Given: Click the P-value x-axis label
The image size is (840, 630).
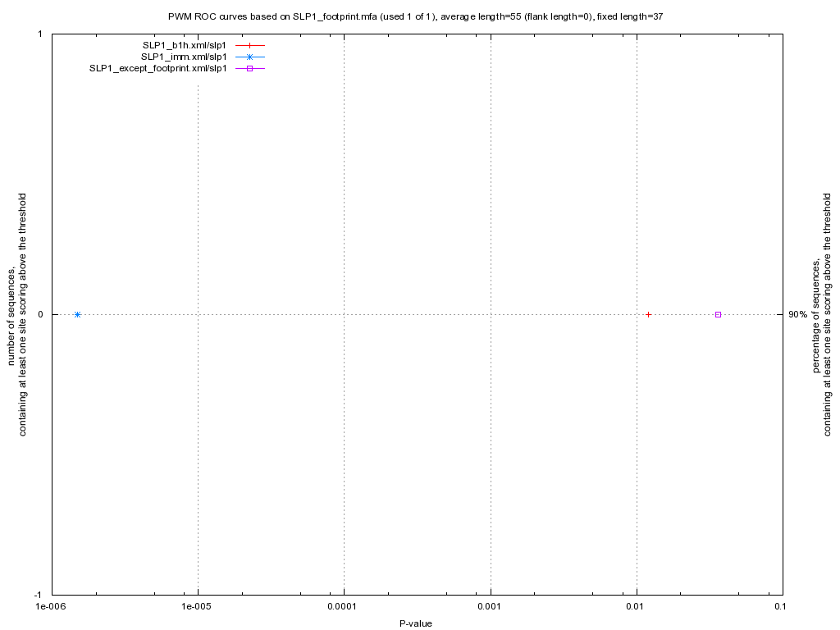Looking at the screenshot, I should tap(416, 623).
